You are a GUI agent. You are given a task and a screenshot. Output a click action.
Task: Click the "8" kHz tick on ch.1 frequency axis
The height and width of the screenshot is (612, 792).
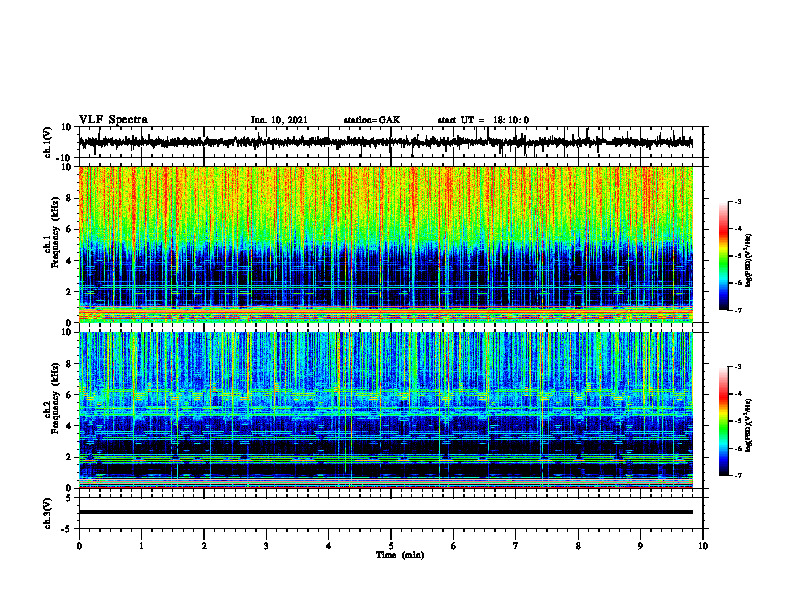[70, 198]
